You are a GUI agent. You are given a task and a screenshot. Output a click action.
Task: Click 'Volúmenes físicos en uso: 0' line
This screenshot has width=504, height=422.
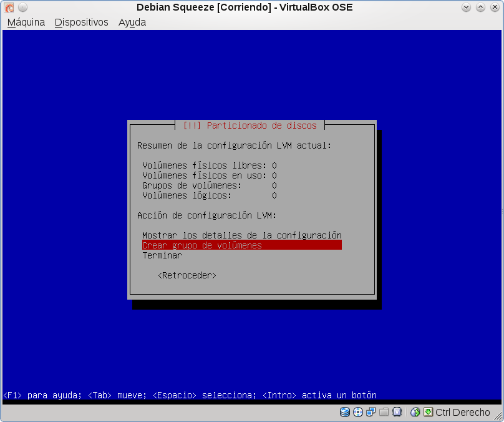pos(210,175)
